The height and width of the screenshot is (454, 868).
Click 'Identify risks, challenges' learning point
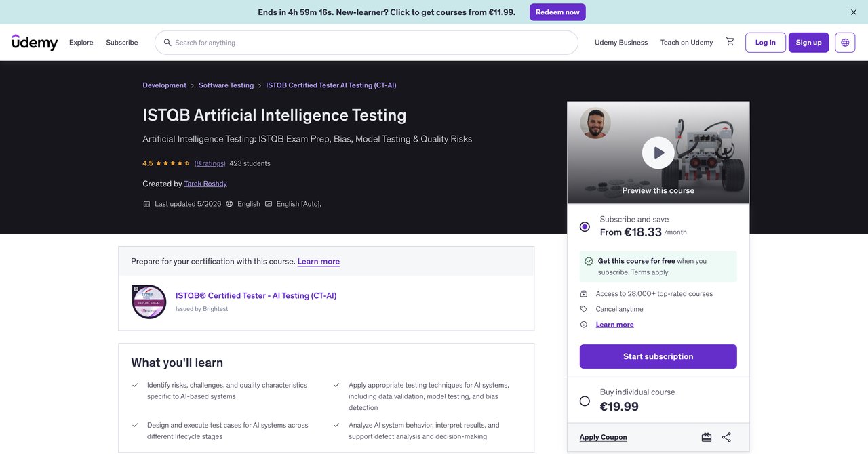227,391
